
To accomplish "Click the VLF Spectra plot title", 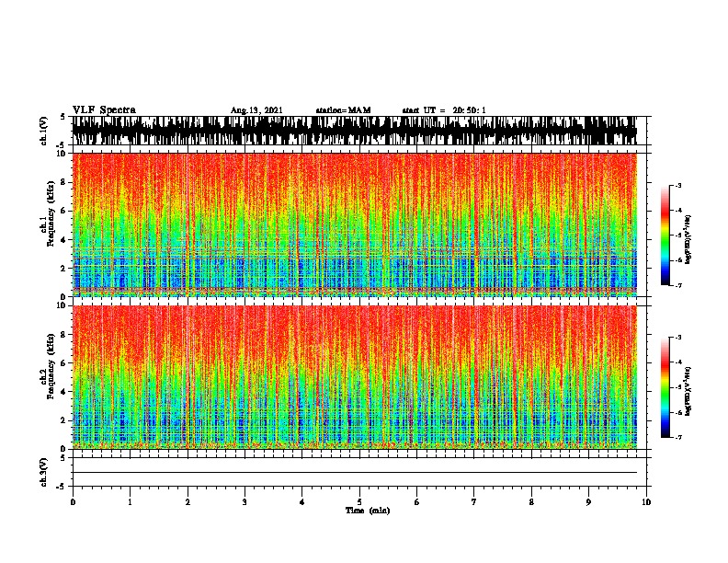I will tap(104, 109).
